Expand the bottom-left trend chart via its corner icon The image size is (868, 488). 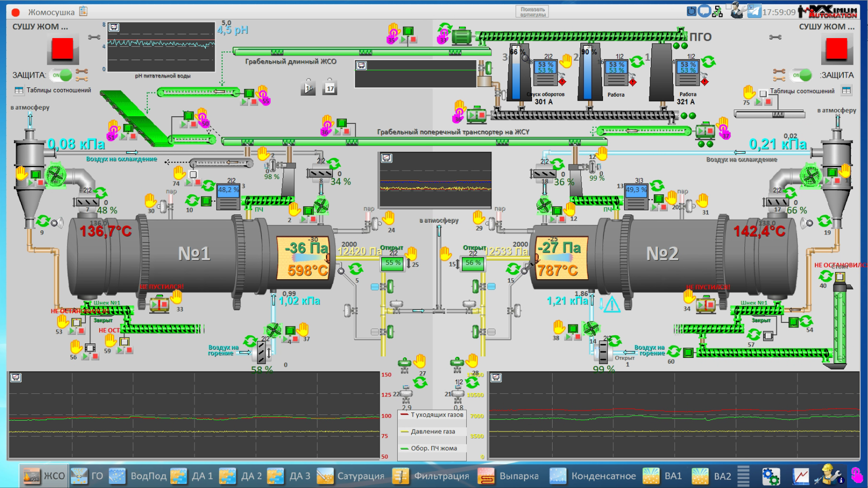[16, 378]
